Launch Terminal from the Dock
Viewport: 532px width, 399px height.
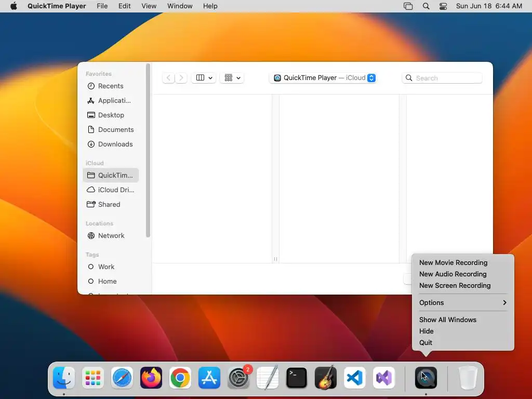[297, 378]
